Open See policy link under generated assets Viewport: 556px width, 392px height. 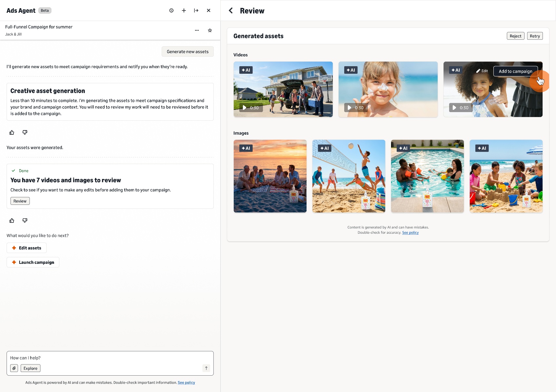(410, 233)
